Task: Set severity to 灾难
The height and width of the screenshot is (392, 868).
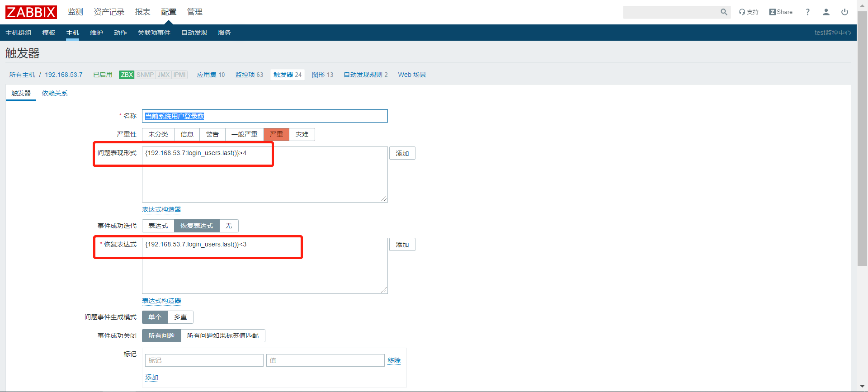Action: point(302,135)
